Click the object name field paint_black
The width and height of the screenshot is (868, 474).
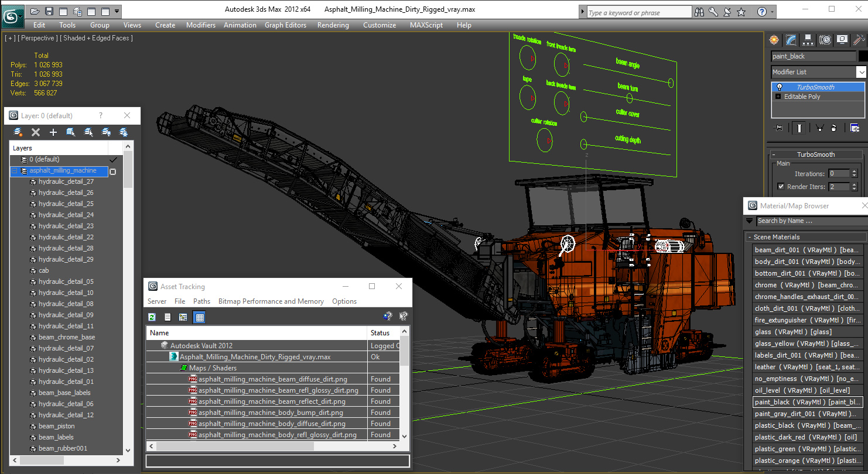[x=814, y=56]
